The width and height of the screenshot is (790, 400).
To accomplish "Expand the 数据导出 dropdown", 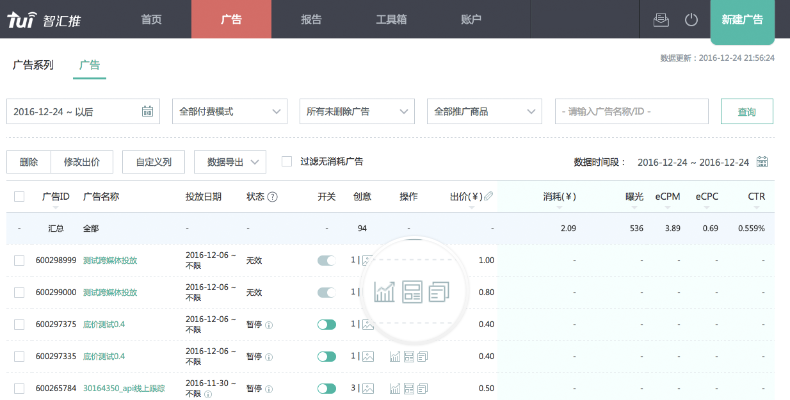I will (230, 162).
